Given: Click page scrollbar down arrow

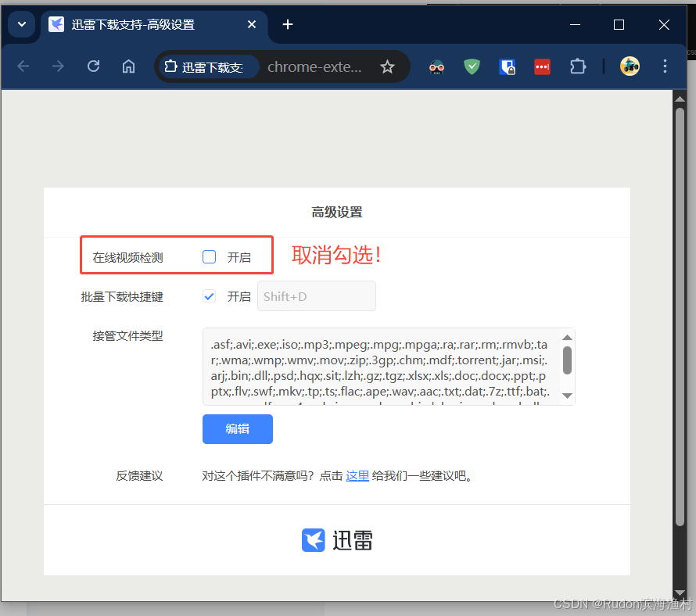Looking at the screenshot, I should click(680, 593).
